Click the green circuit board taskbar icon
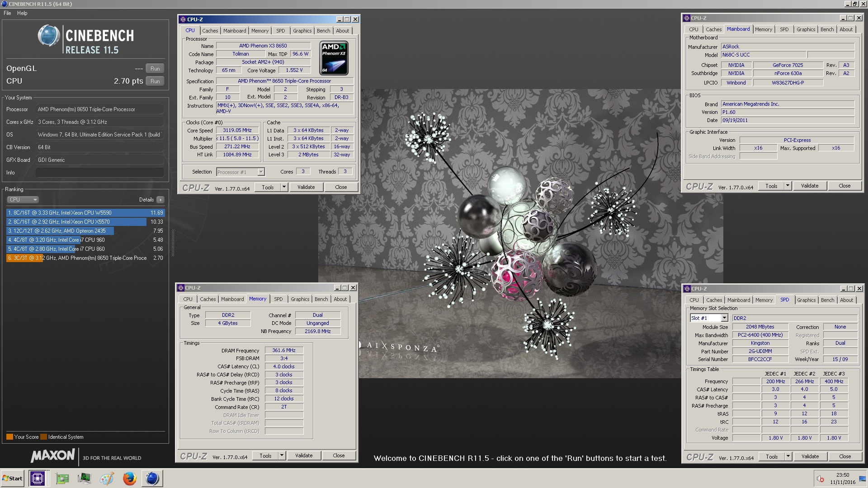868x488 pixels. tap(62, 479)
